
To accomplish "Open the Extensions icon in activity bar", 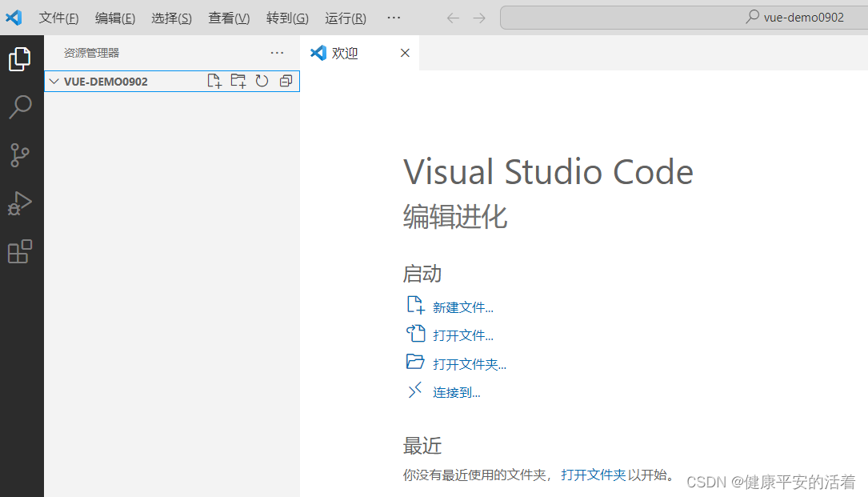I will coord(21,251).
